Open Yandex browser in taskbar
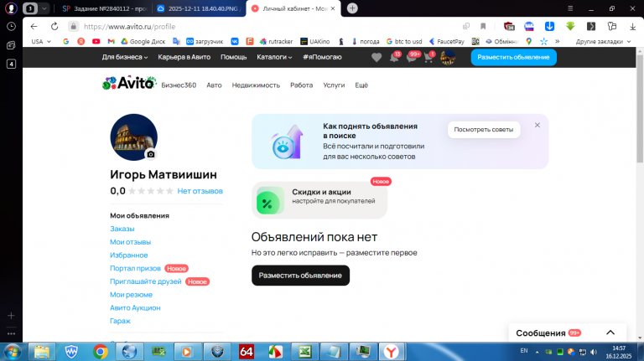The image size is (644, 361). coord(392,352)
